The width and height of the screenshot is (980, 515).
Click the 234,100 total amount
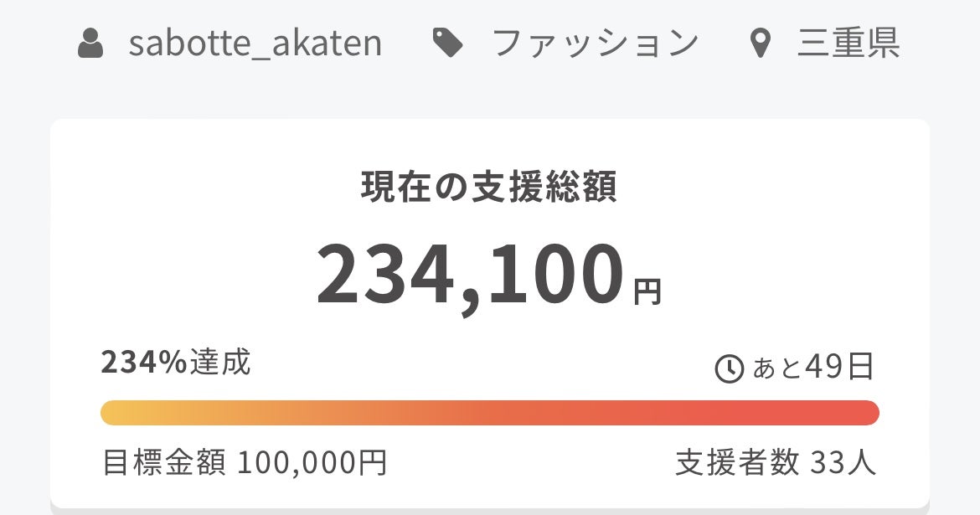tap(471, 275)
